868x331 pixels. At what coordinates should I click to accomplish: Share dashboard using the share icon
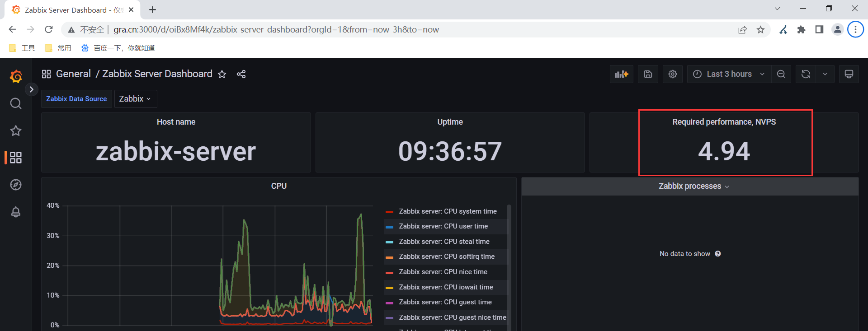tap(241, 74)
